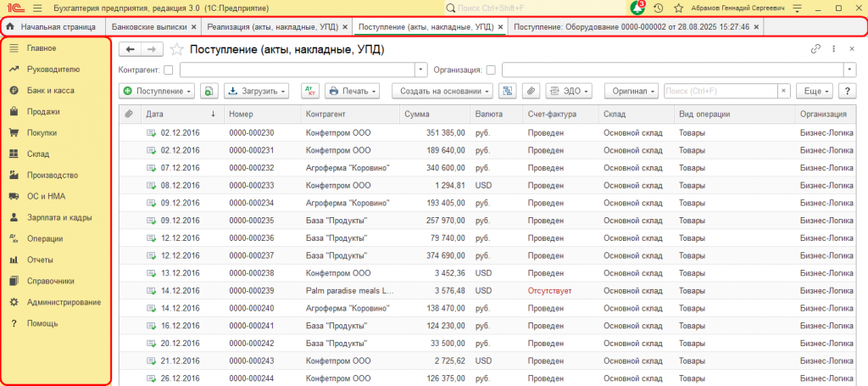868x386 pixels.
Task: Click document icon of row 0000-000239
Action: click(x=151, y=291)
